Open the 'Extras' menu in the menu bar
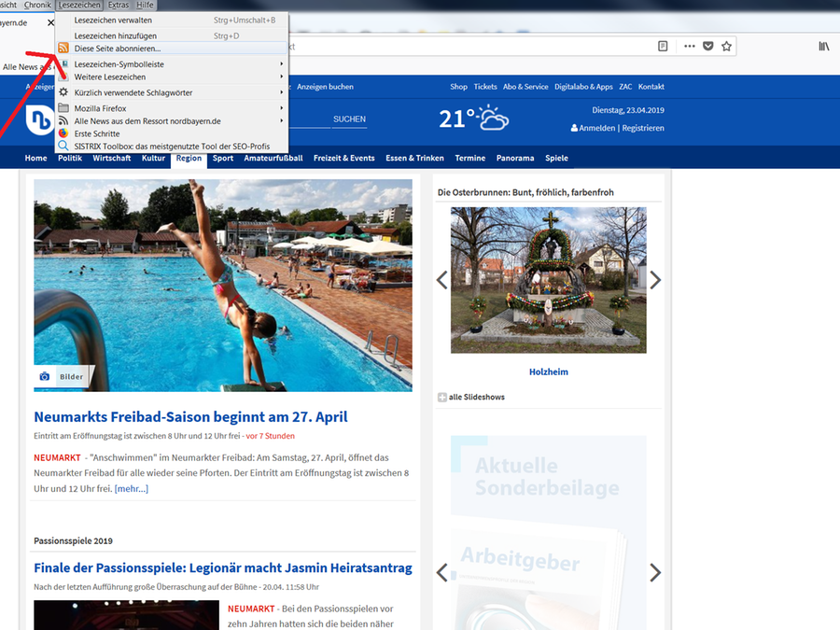This screenshot has height=630, width=840. (119, 6)
